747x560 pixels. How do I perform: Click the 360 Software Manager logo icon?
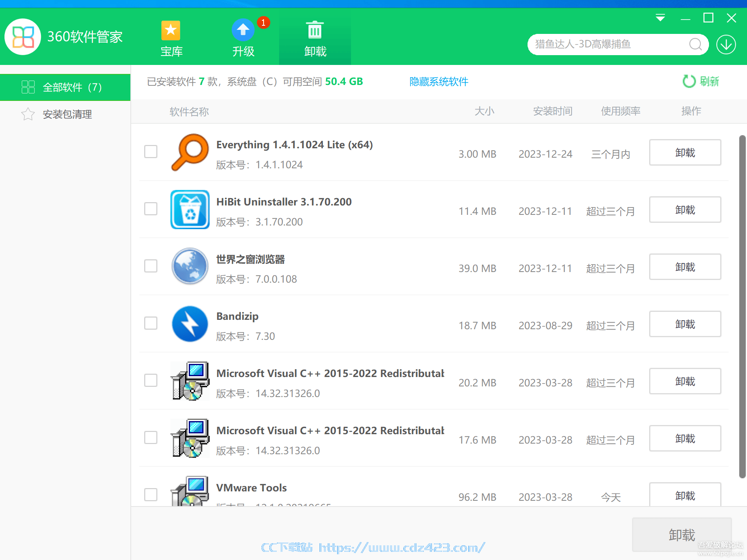point(23,37)
